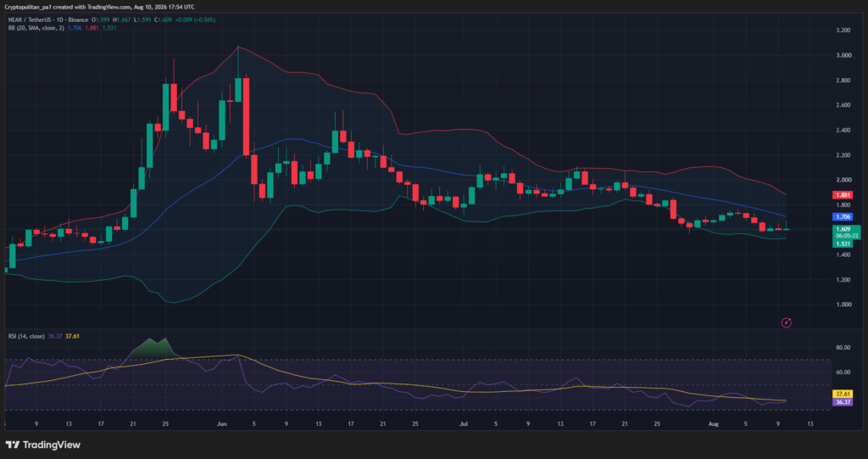Click the change value +0.009 (+0.56%)
Screen dimensions: 868x459
click(195, 20)
